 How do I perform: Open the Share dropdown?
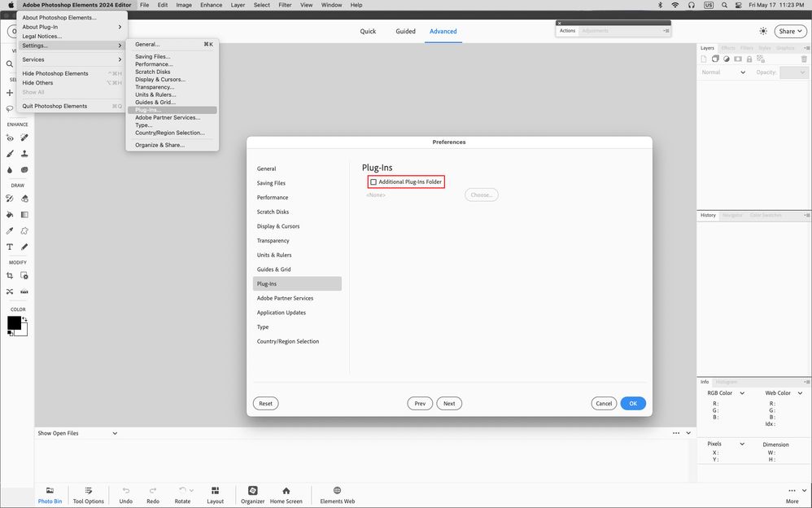point(791,31)
